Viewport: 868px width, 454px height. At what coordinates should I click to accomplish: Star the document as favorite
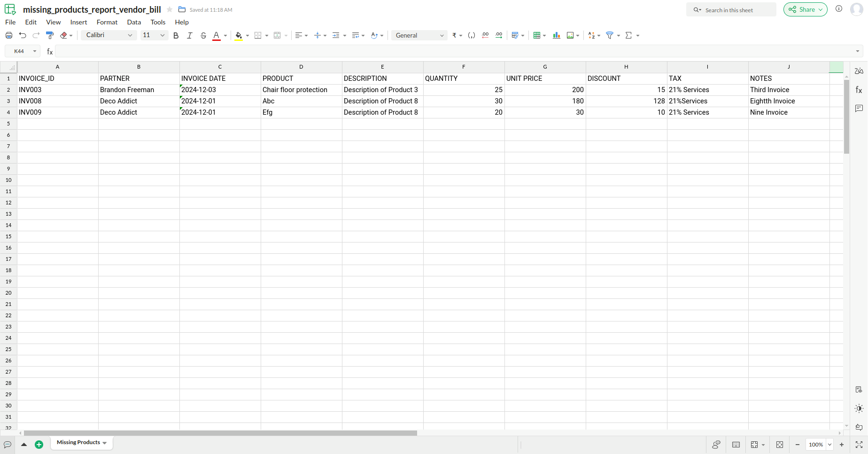pos(170,9)
